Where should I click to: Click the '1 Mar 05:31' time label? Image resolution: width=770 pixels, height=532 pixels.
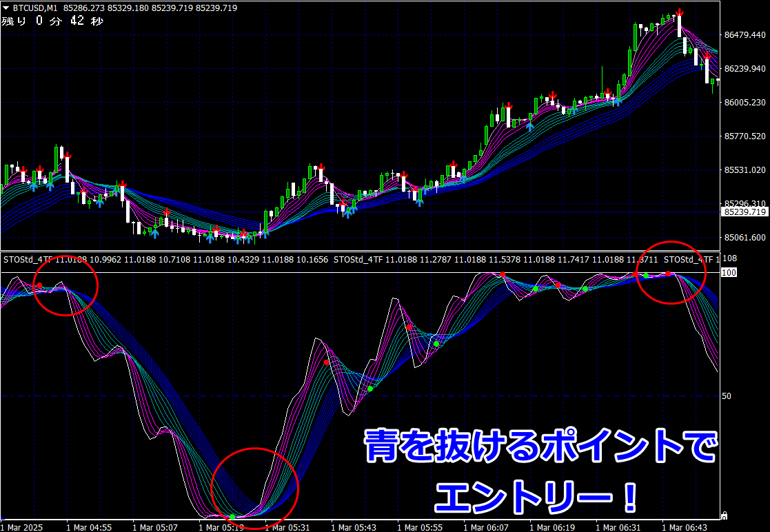287,528
